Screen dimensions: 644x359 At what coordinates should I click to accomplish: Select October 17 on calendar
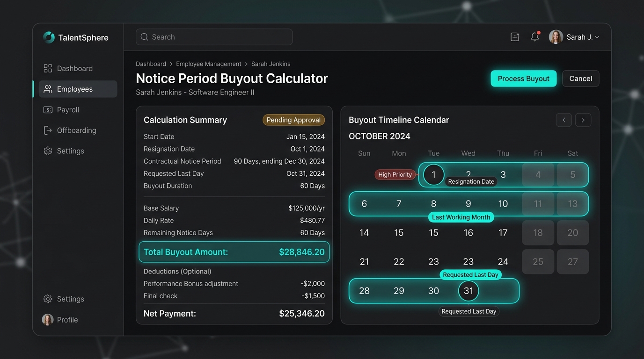tap(503, 233)
